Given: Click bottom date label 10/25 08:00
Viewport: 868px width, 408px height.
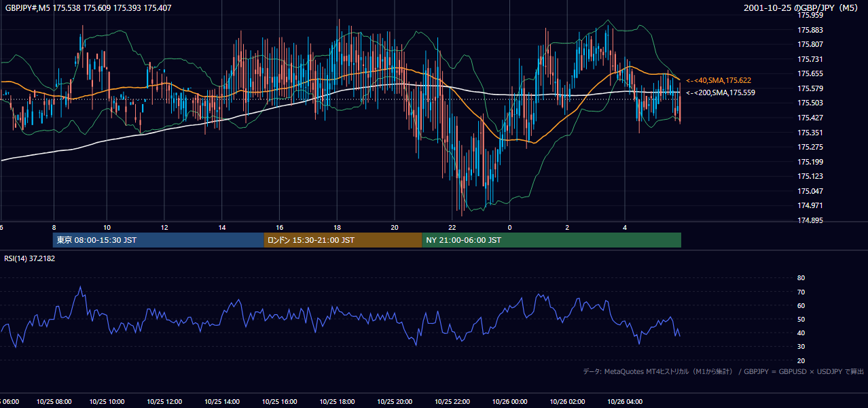Looking at the screenshot, I should 54,402.
